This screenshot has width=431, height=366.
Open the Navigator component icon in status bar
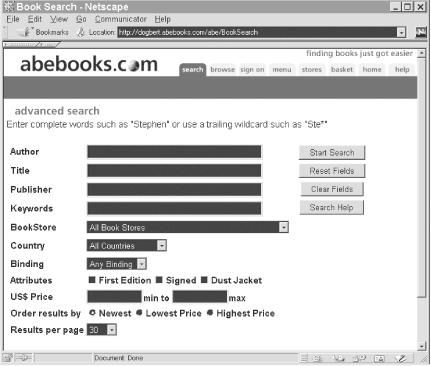click(x=318, y=358)
